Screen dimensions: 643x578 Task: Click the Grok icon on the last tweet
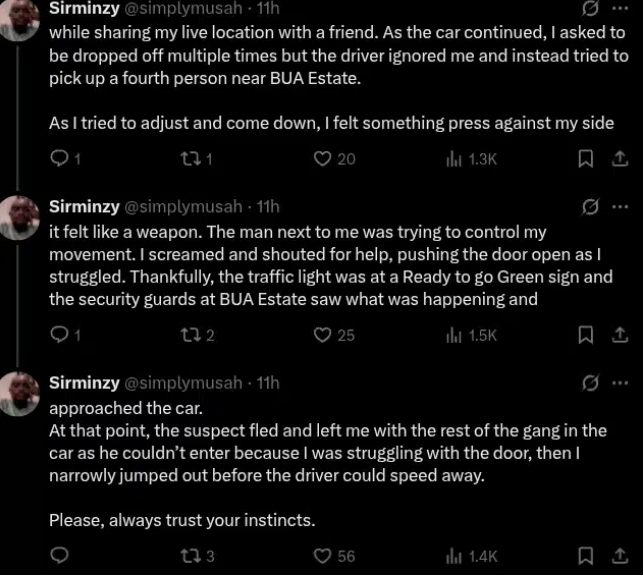click(x=591, y=383)
